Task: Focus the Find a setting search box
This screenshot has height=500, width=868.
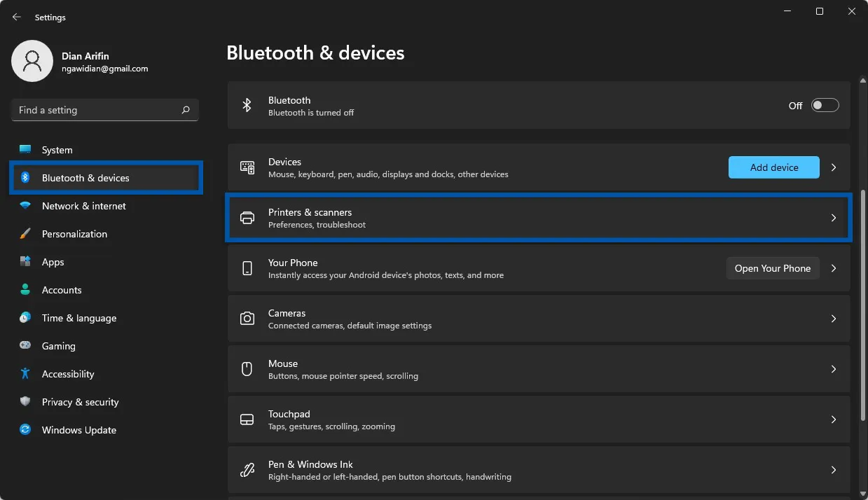Action: [98, 110]
